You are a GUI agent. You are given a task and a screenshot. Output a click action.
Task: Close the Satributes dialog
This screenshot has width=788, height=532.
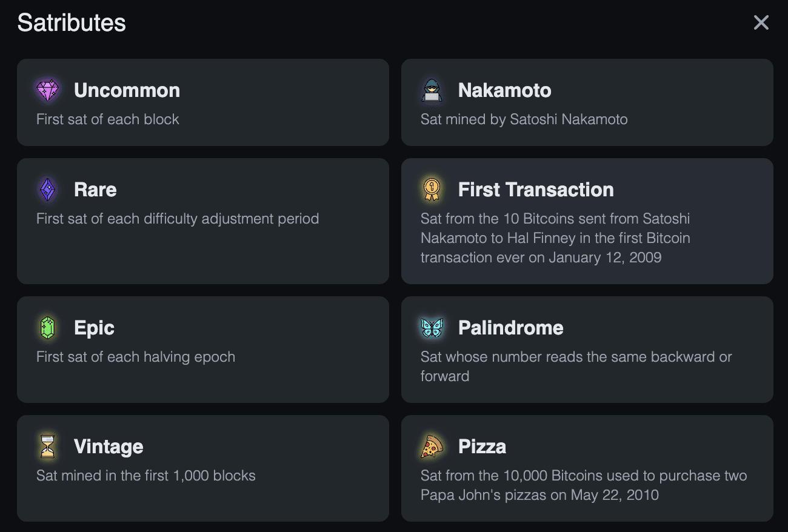tap(761, 23)
